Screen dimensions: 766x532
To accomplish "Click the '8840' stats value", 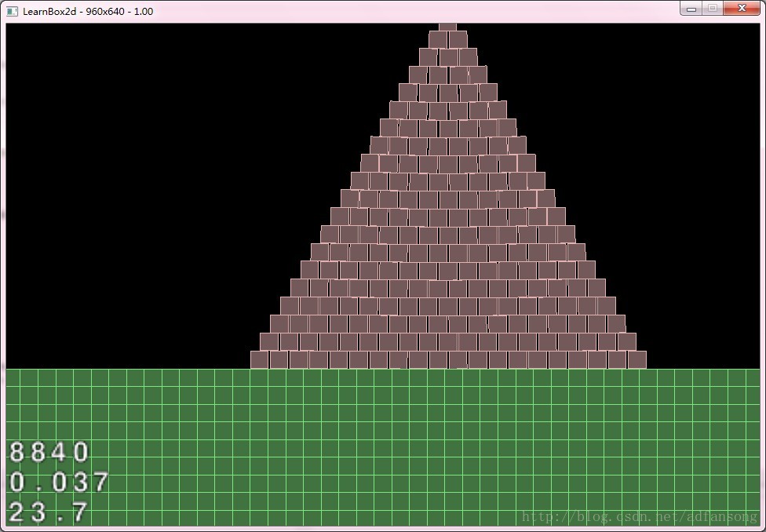I will [49, 453].
